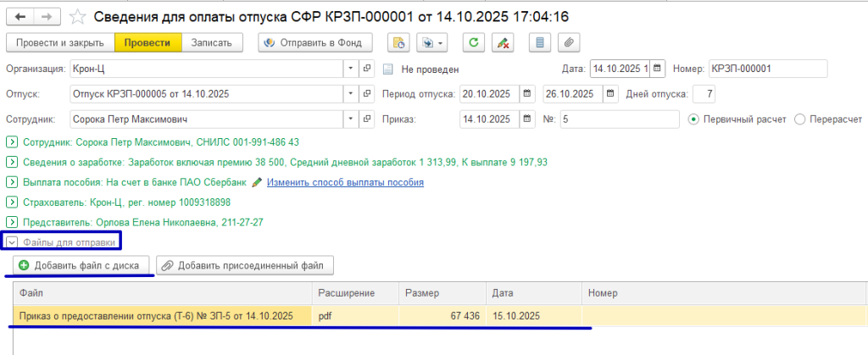
Task: Open the Организация dropdown list
Action: (x=351, y=69)
